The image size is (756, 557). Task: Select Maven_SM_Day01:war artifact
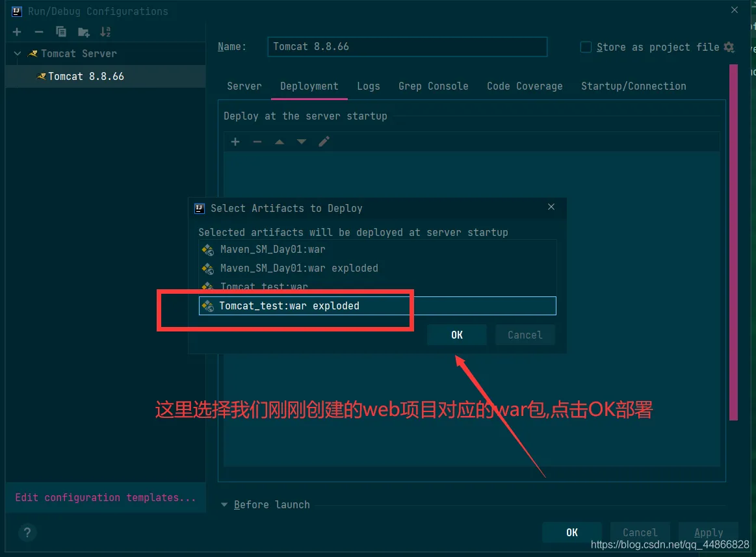pyautogui.click(x=378, y=250)
